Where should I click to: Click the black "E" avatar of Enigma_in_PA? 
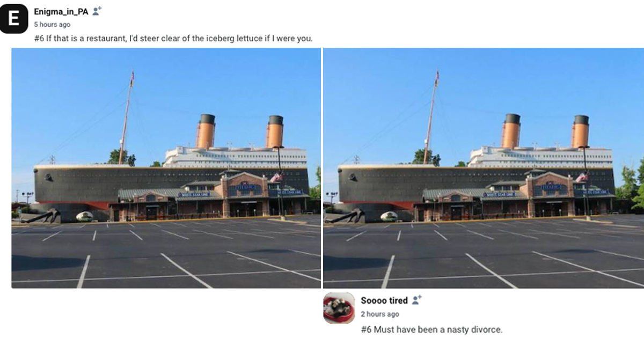point(13,18)
